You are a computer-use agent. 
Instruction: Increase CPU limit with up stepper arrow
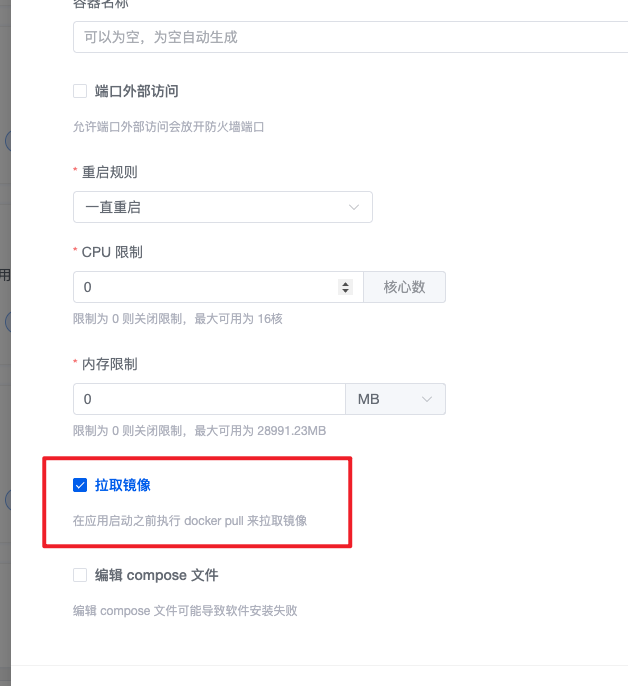click(x=345, y=284)
